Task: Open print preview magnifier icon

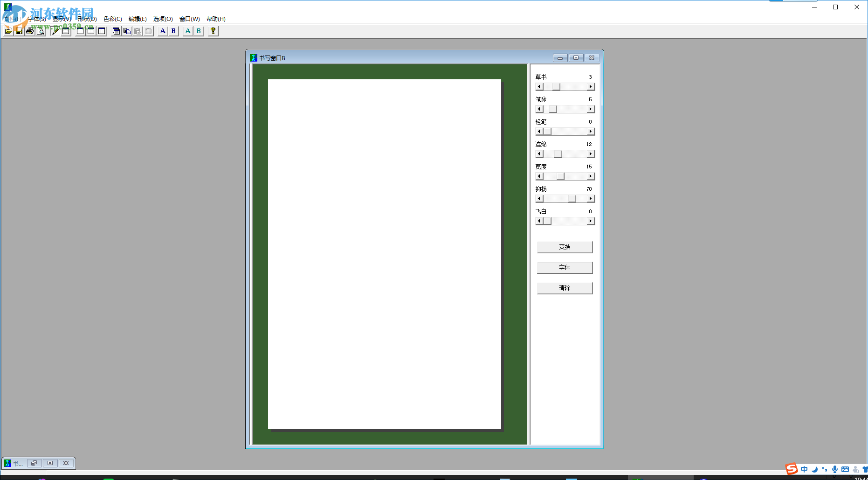Action: 41,31
